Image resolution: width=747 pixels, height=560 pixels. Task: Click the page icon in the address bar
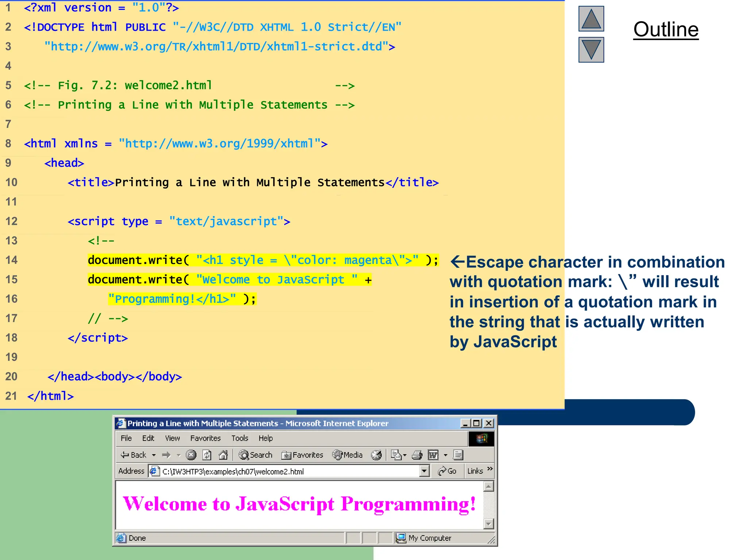155,471
